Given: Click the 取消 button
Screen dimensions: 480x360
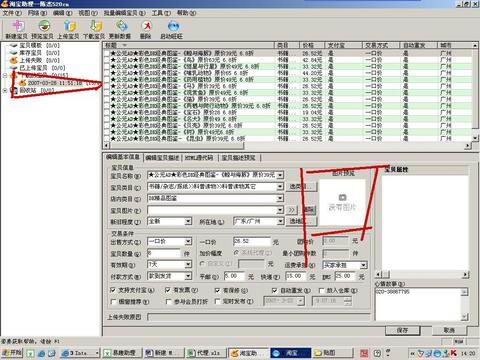Looking at the screenshot, I should pos(449,330).
